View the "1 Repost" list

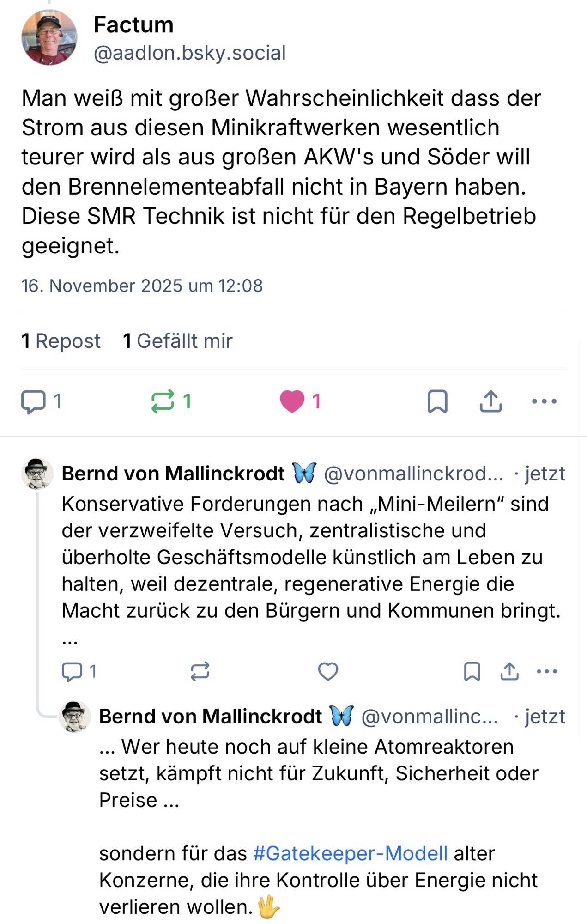(61, 341)
